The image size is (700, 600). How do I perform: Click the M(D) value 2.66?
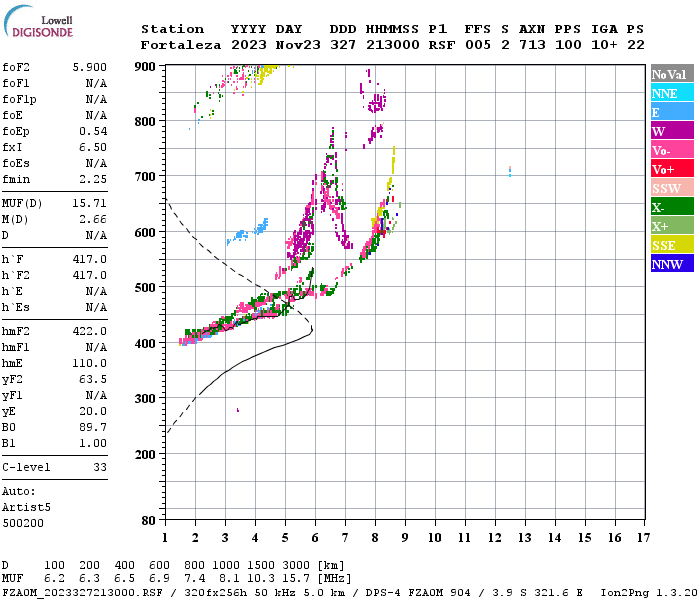(x=93, y=219)
